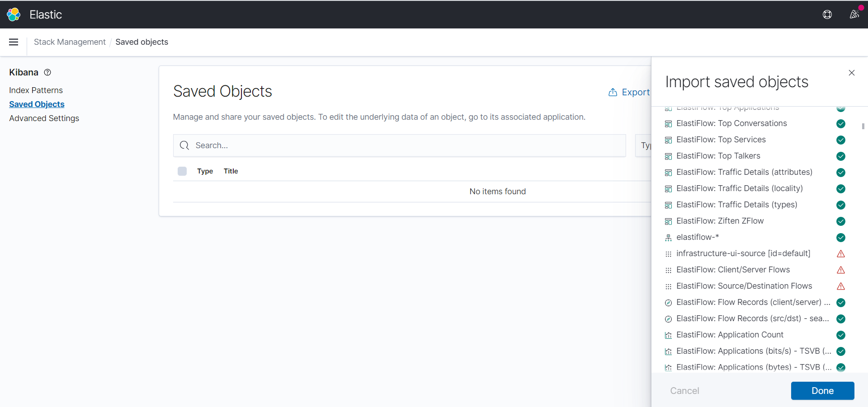Image resolution: width=868 pixels, height=407 pixels.
Task: Click the visualization icon beside ElastiFlow: Application Count
Action: pos(668,335)
